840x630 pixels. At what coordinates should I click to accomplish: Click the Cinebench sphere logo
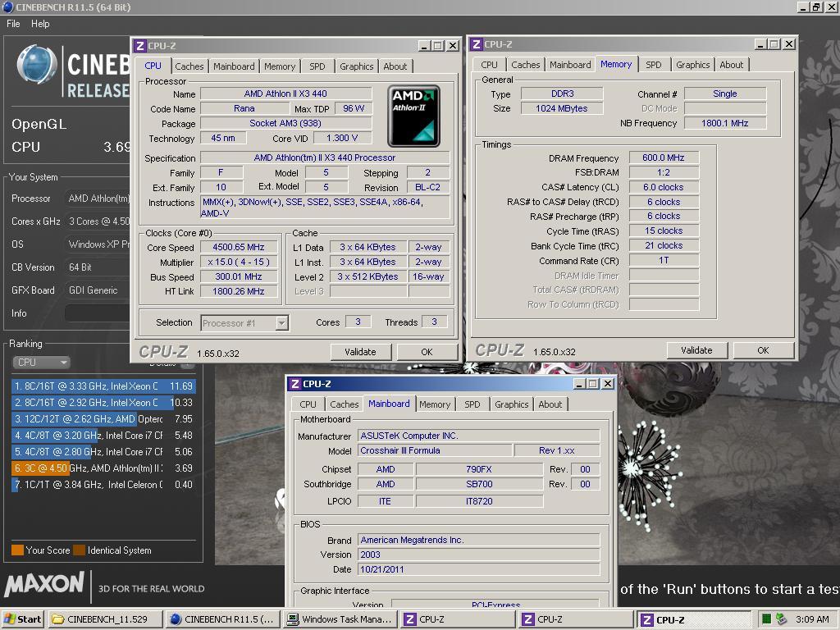tap(37, 65)
